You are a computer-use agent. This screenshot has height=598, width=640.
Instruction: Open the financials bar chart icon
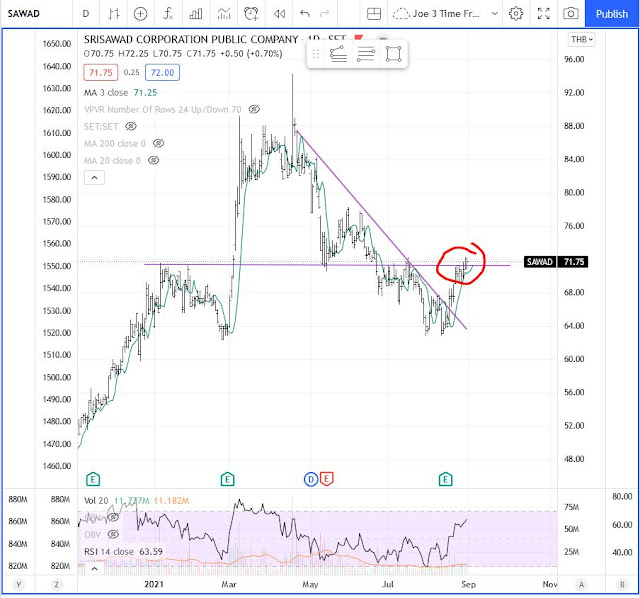click(196, 13)
